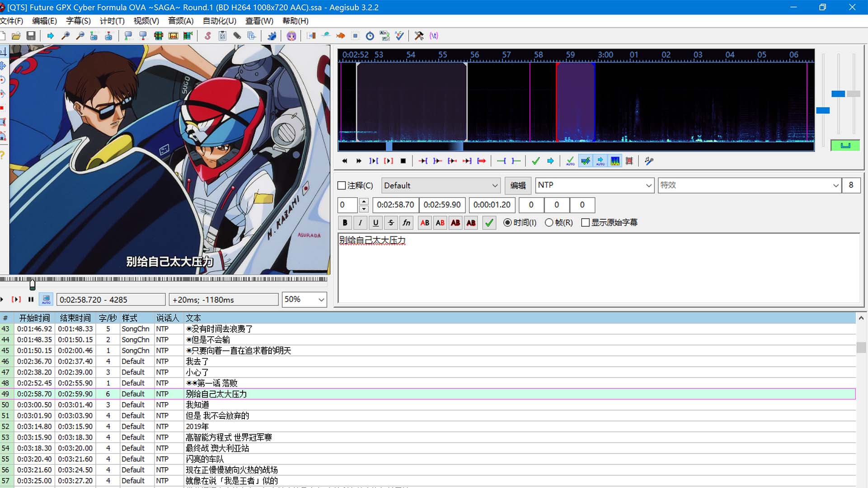Toggle spectrum analyzer mode icon

point(615,161)
